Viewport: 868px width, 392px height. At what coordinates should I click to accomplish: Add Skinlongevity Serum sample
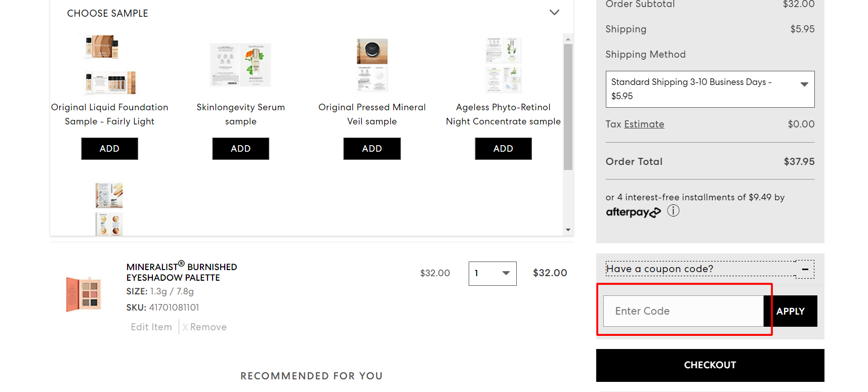pos(240,149)
